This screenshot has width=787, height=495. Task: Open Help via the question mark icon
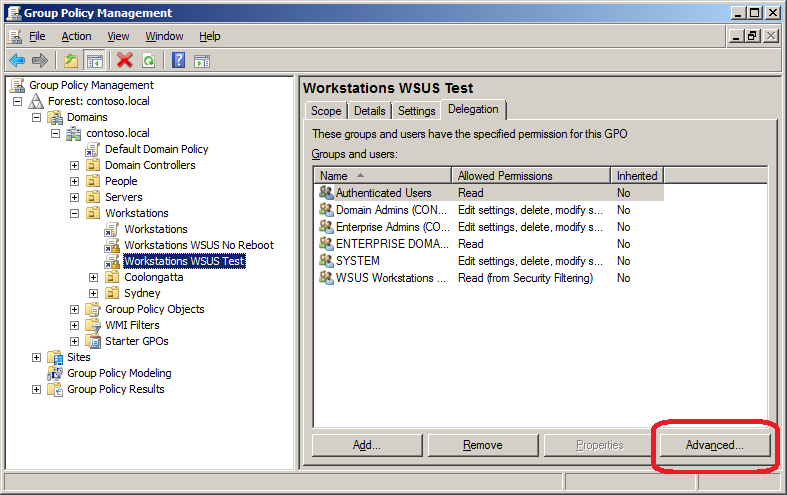click(x=179, y=60)
